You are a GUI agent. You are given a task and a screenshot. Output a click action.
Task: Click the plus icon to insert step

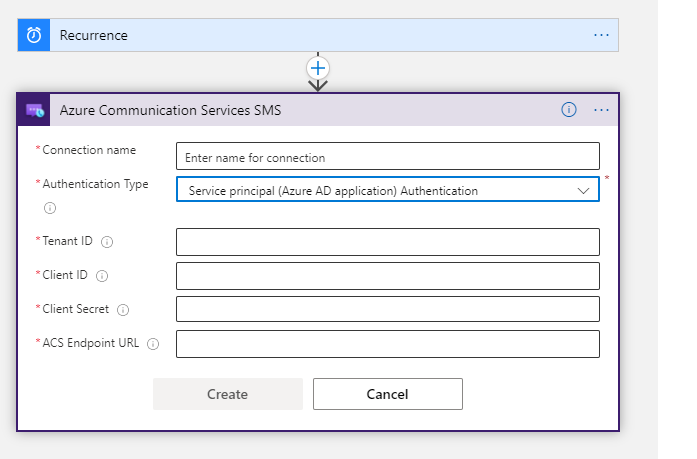coord(318,68)
